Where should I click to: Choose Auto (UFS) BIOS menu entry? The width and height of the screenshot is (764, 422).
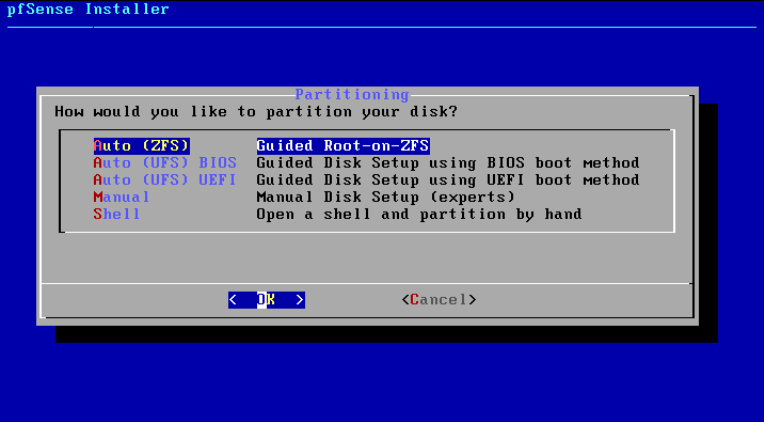pos(165,163)
